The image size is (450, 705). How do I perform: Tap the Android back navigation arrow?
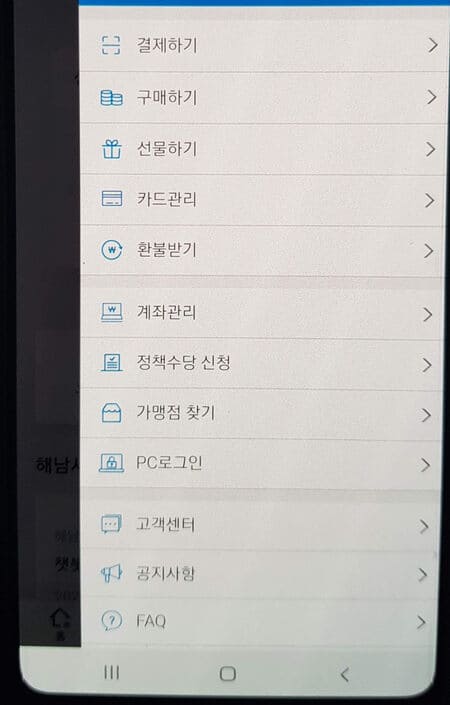pyautogui.click(x=344, y=674)
